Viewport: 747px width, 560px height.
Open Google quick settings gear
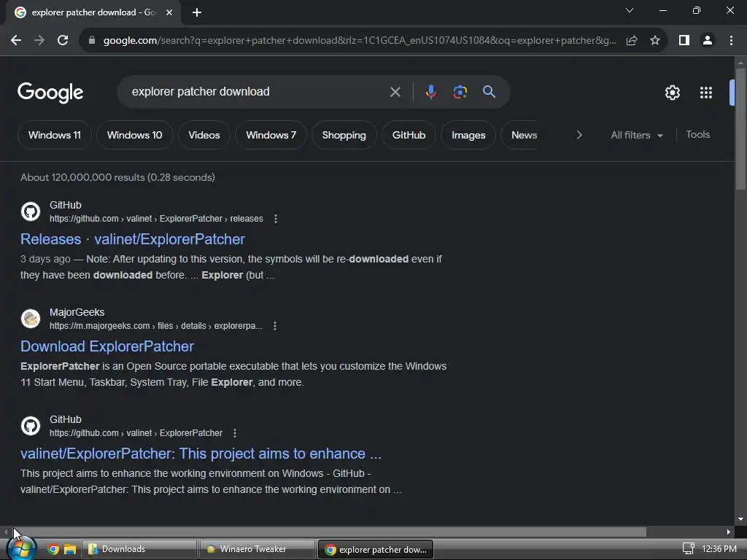tap(672, 93)
